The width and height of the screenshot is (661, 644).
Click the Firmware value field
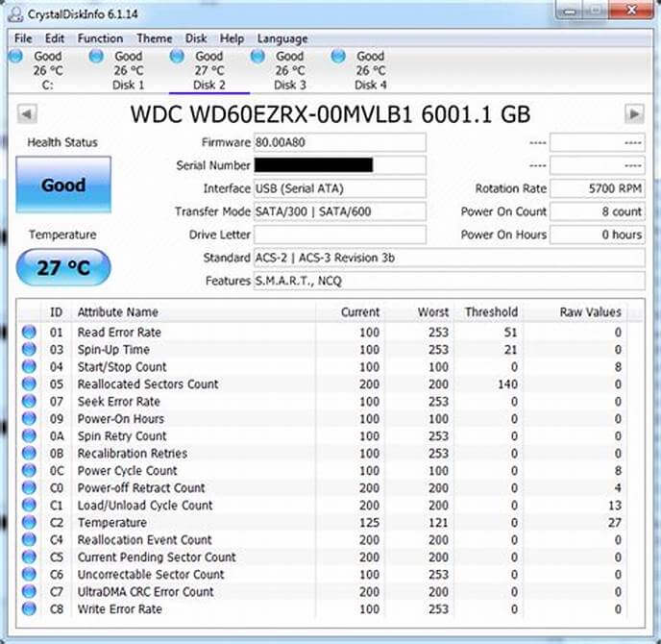coord(339,143)
